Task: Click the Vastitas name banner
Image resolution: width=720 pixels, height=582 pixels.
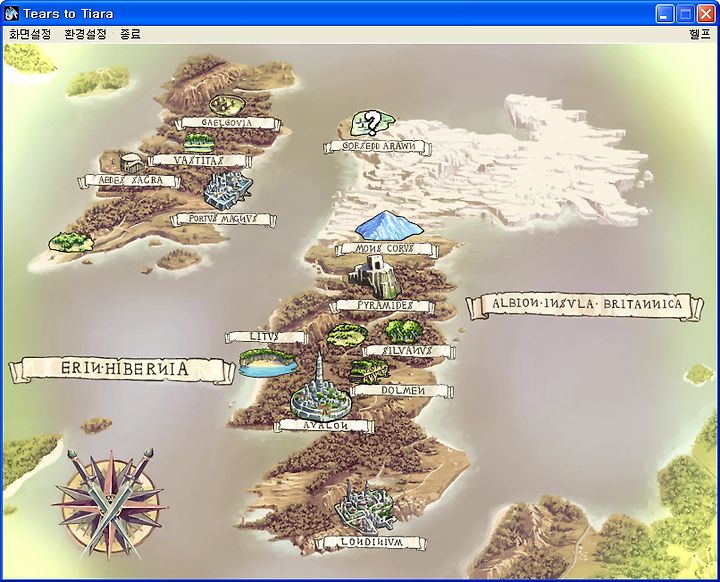Action: 199,160
